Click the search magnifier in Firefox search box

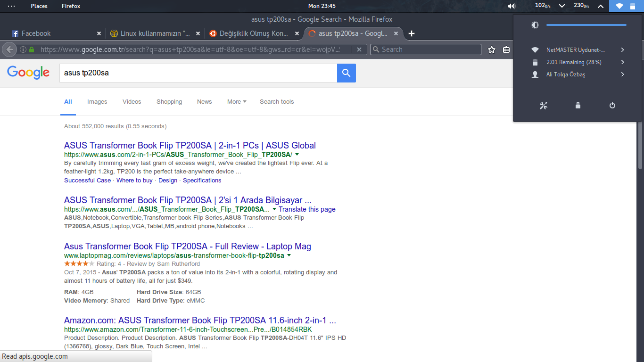[376, 49]
